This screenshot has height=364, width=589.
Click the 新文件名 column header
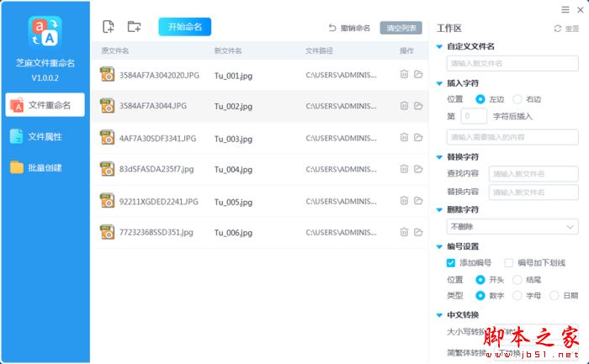pos(228,50)
